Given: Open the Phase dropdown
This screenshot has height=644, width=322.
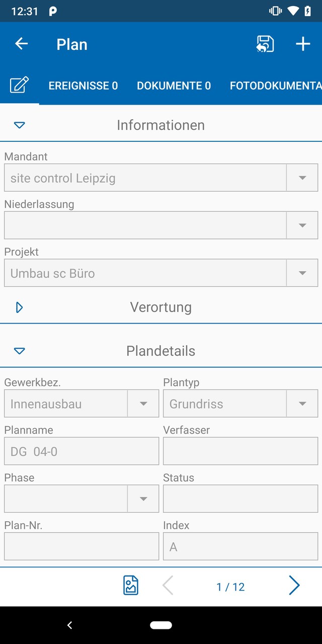Looking at the screenshot, I should click(x=143, y=498).
